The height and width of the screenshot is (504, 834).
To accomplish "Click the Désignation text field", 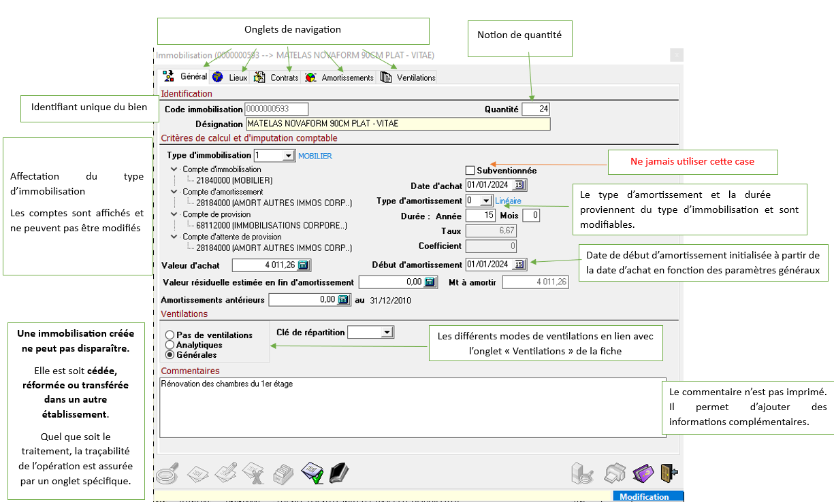I will (397, 124).
